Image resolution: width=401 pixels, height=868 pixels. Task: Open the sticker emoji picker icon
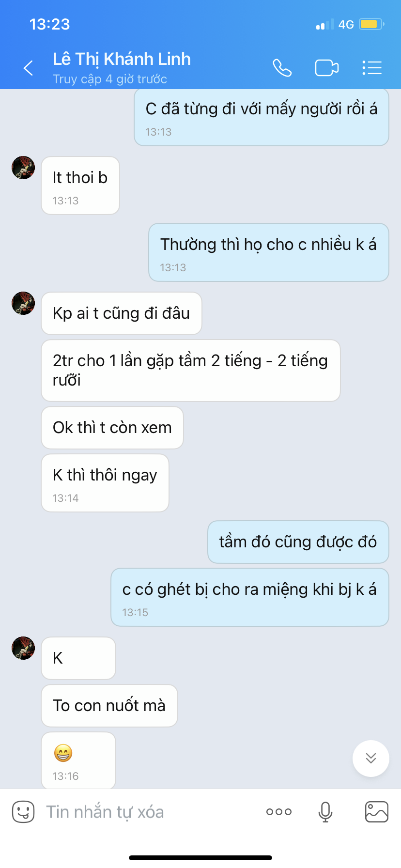[23, 812]
